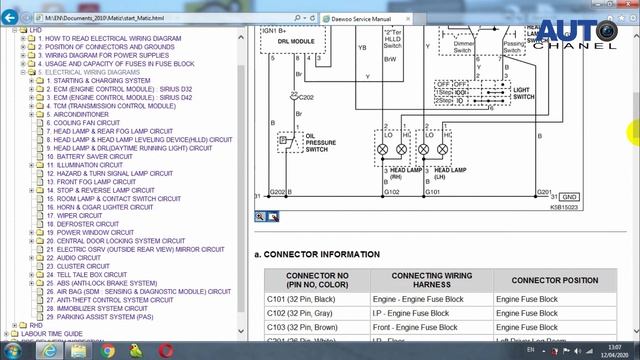The width and height of the screenshot is (640, 360).
Task: Select Air Bag SDM Circuit entry
Action: pos(138,292)
